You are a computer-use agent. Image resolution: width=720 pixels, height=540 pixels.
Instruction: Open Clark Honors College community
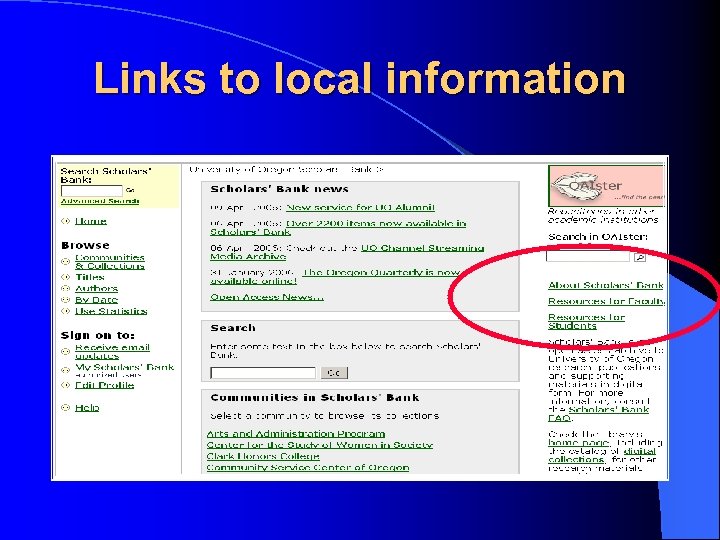(x=263, y=456)
